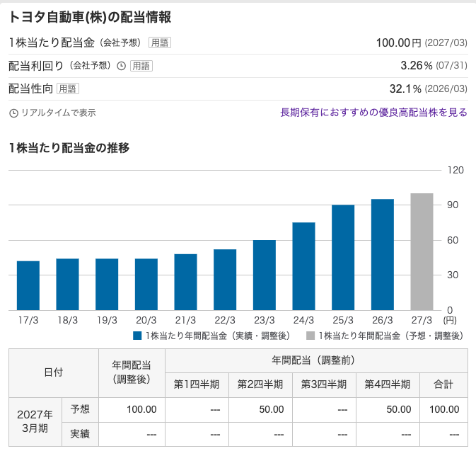Open 長期保有におすすめの優良高配当株を見る link

click(x=373, y=113)
